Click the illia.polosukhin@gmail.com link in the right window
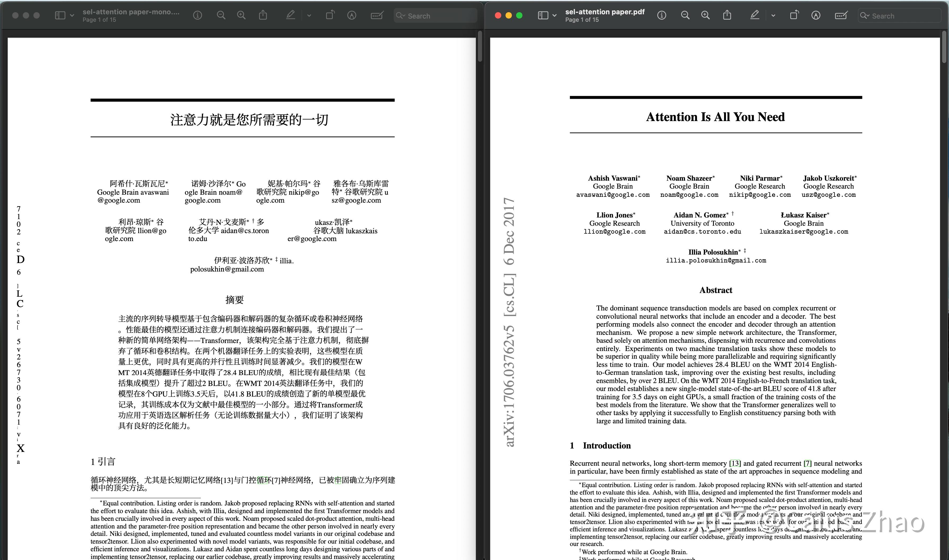The height and width of the screenshot is (560, 949). point(716,260)
